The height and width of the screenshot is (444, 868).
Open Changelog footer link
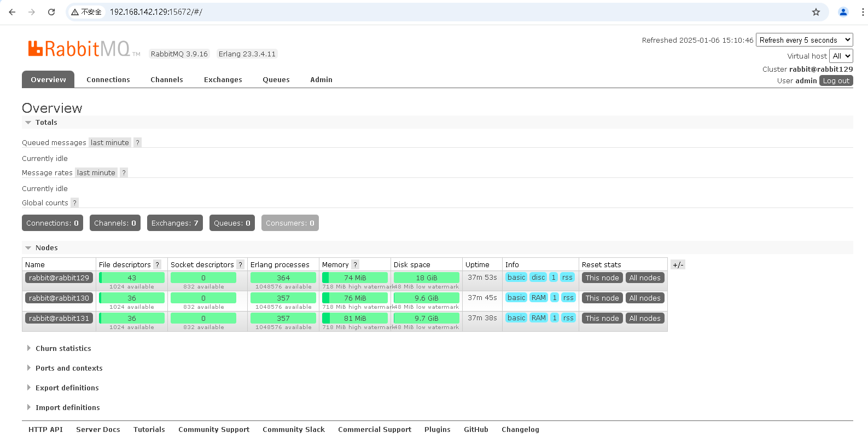pos(520,429)
